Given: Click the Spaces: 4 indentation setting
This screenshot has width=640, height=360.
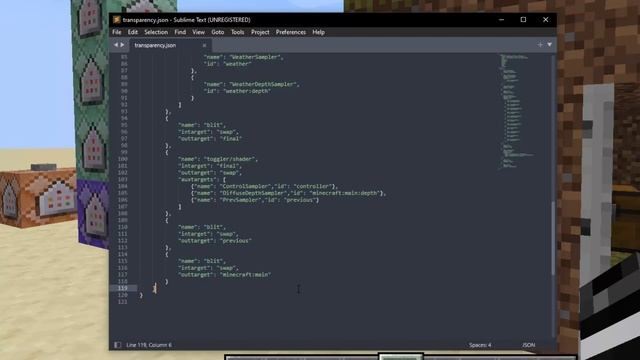Looking at the screenshot, I should point(480,345).
